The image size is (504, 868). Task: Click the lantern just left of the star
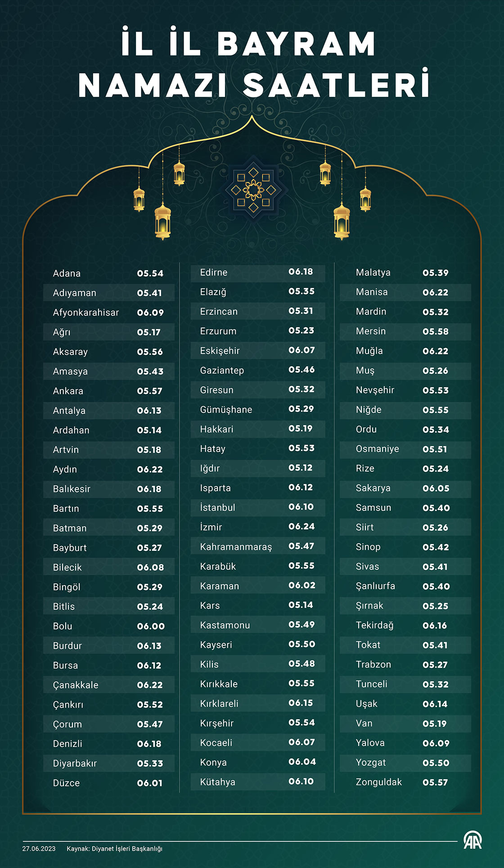click(x=179, y=173)
